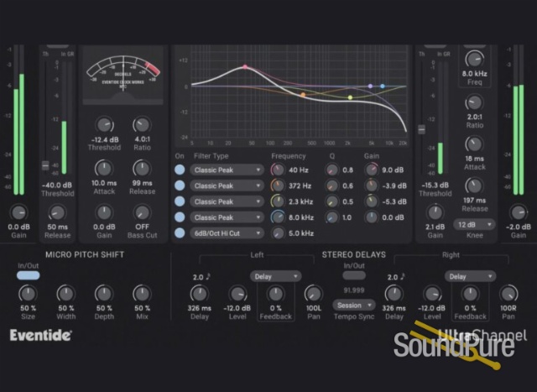
Task: Open the 6dB/Oct Hi Cut filter dropdown
Action: pos(227,233)
